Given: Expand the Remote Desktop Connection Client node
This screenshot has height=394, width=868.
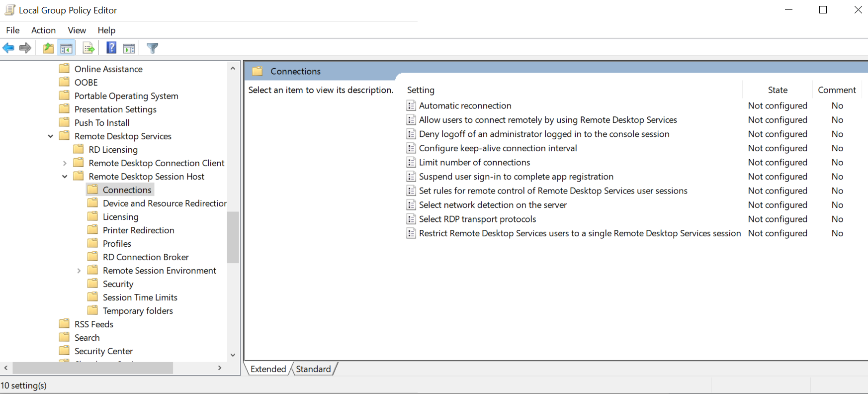Looking at the screenshot, I should pos(65,163).
